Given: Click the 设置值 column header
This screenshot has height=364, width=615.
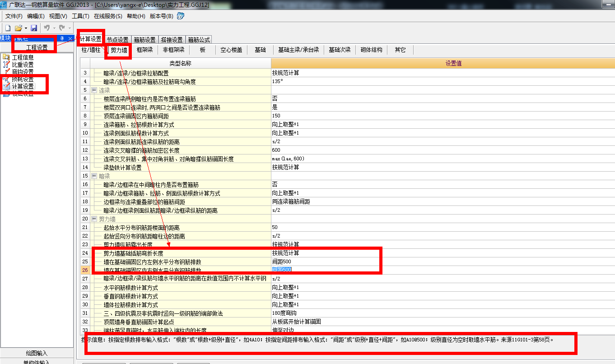Looking at the screenshot, I should tap(443, 64).
